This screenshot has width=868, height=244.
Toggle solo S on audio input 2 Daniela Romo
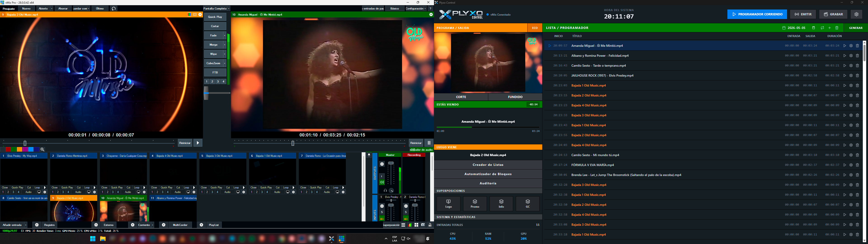pyautogui.click(x=406, y=212)
